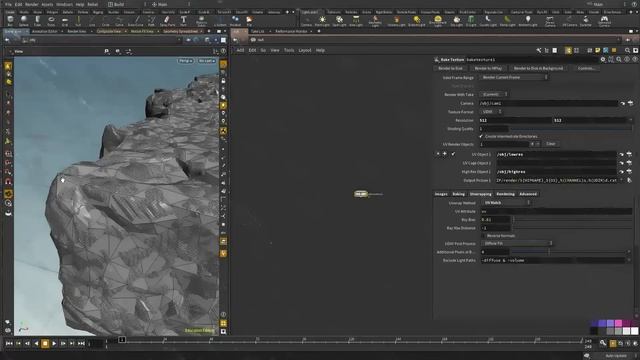640x360 pixels.
Task: Click Clear button for UV Render Objects
Action: 551,144
